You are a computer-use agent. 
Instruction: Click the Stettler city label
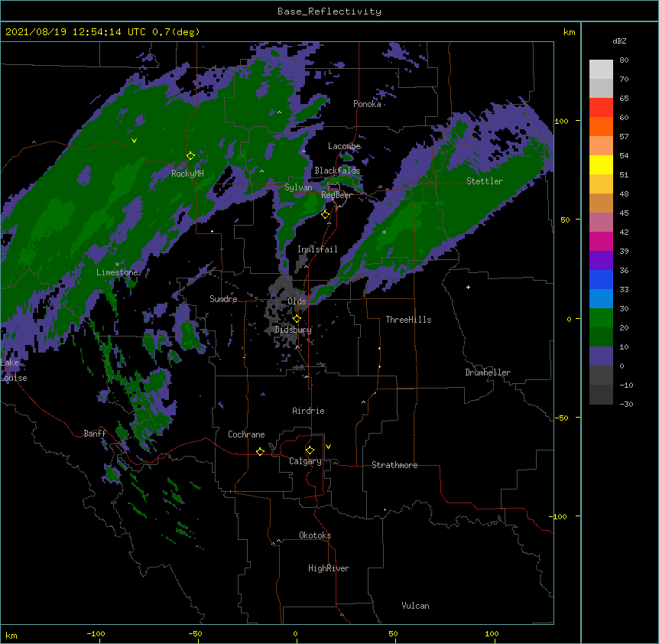485,181
